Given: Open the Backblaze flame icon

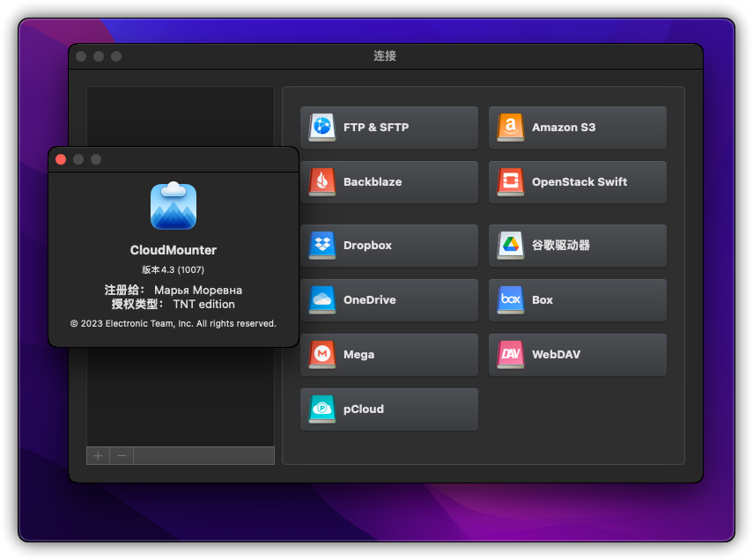Looking at the screenshot, I should [x=321, y=182].
